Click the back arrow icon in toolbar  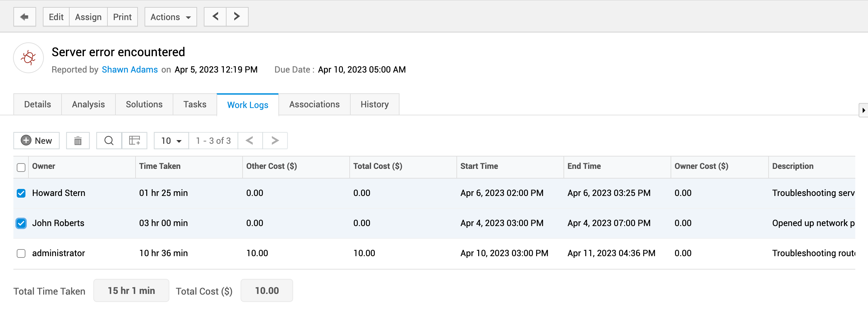(24, 17)
